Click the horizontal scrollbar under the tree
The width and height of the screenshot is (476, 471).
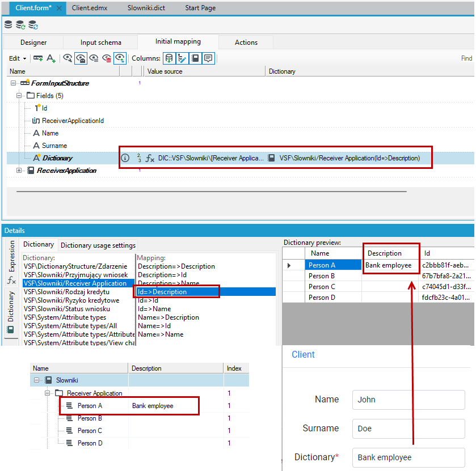[211, 192]
